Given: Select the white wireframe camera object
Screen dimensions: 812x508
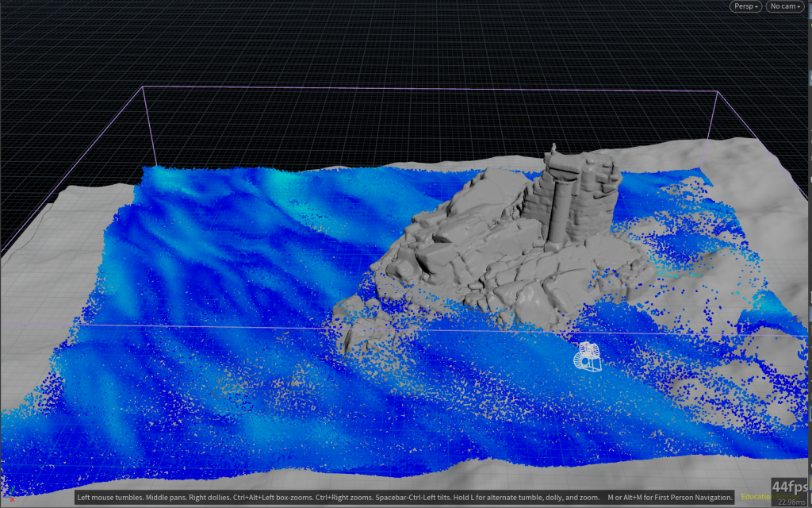Looking at the screenshot, I should click(x=587, y=357).
